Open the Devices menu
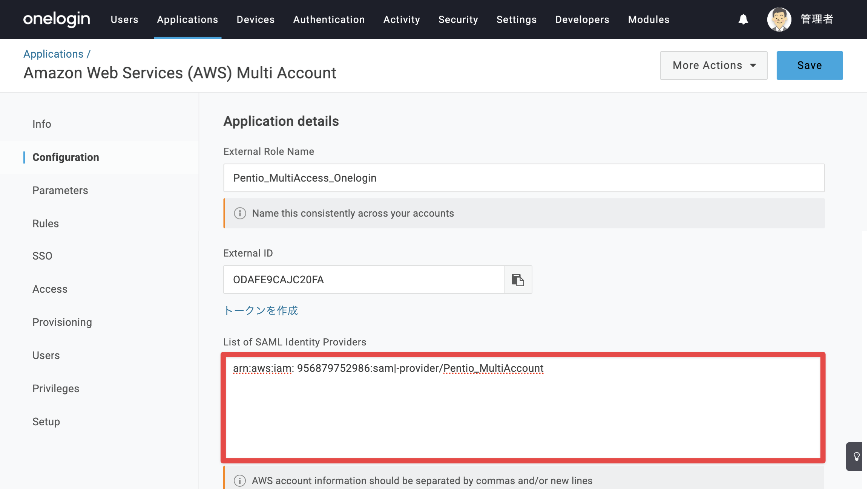This screenshot has width=868, height=489. click(256, 20)
